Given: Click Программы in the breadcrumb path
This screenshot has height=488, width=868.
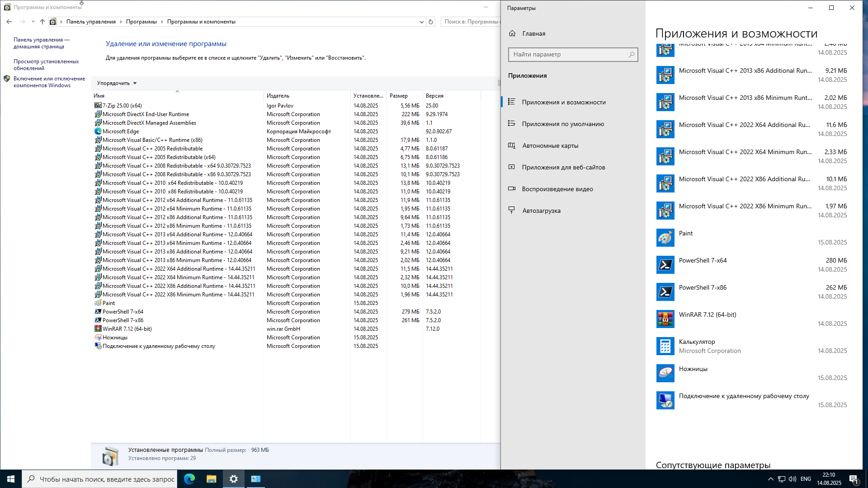Looking at the screenshot, I should pyautogui.click(x=141, y=22).
